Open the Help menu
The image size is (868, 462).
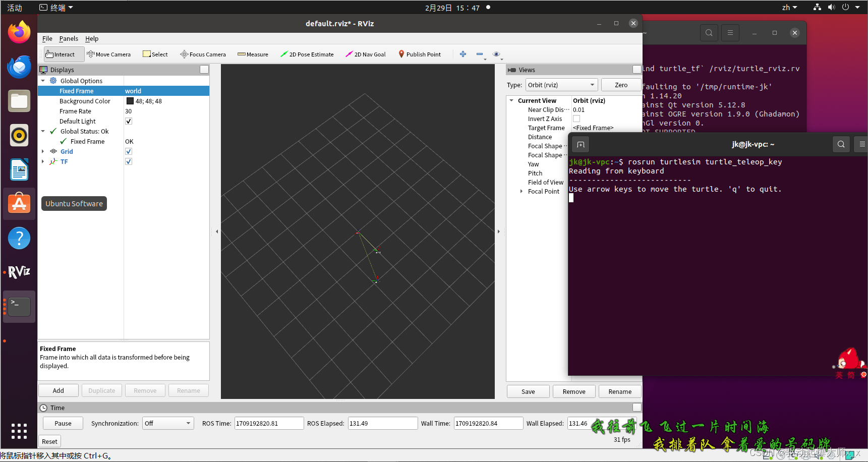click(92, 38)
